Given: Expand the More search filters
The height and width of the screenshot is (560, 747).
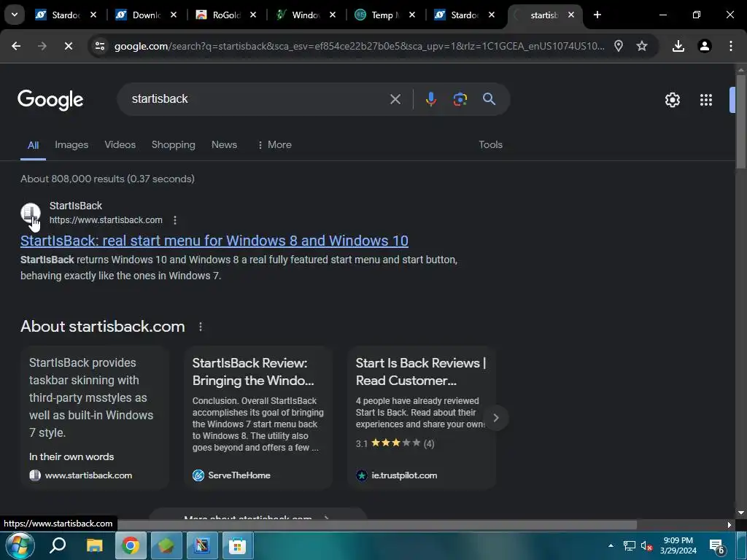Looking at the screenshot, I should (x=274, y=145).
